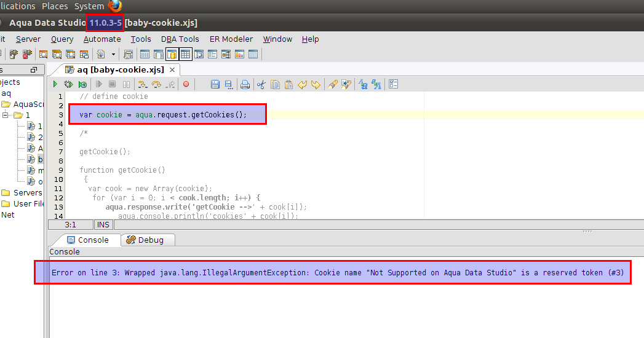
Task: Click the last blue table toolbar icon
Action: (x=253, y=54)
